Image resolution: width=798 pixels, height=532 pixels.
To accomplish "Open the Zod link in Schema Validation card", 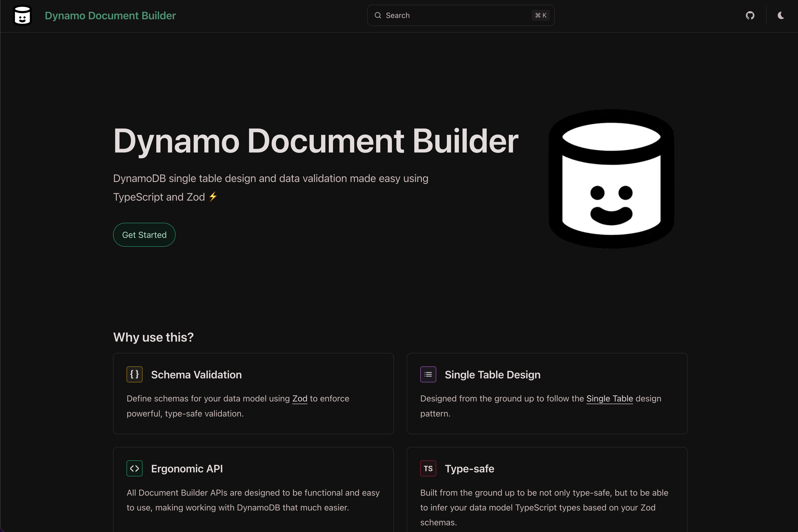I will 300,398.
